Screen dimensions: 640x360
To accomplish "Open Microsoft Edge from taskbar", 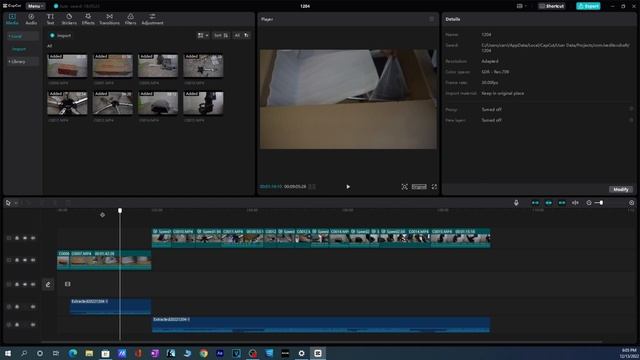I will (x=73, y=353).
